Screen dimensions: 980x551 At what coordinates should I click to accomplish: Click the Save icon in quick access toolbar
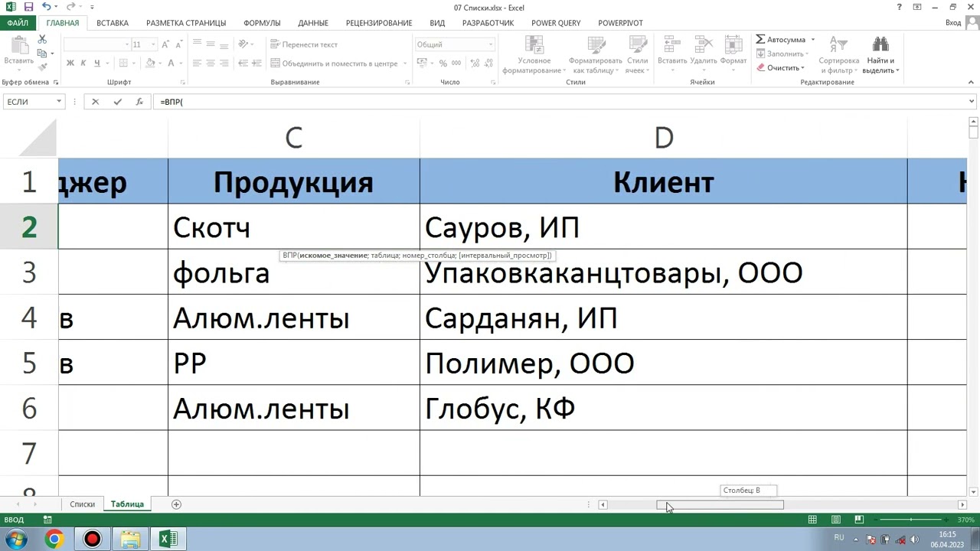coord(28,7)
